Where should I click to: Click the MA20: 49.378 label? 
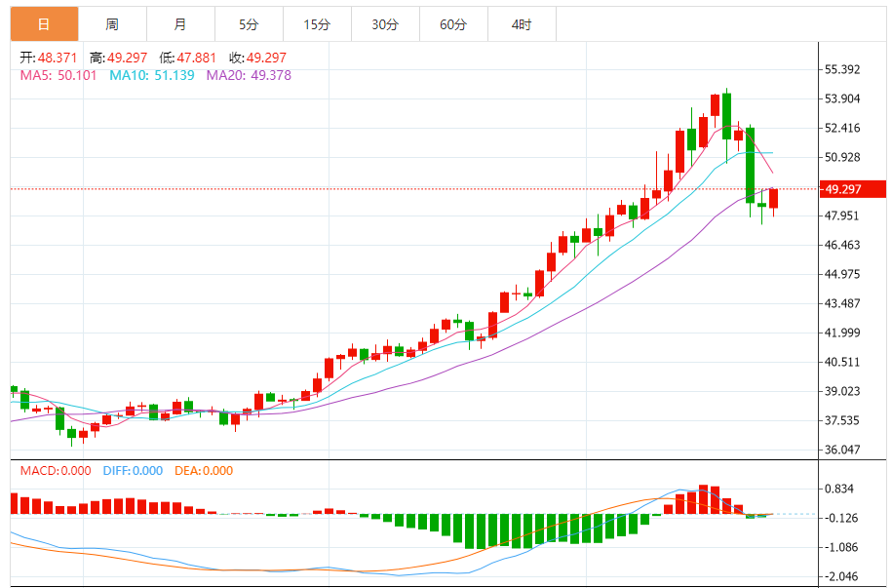coord(249,75)
